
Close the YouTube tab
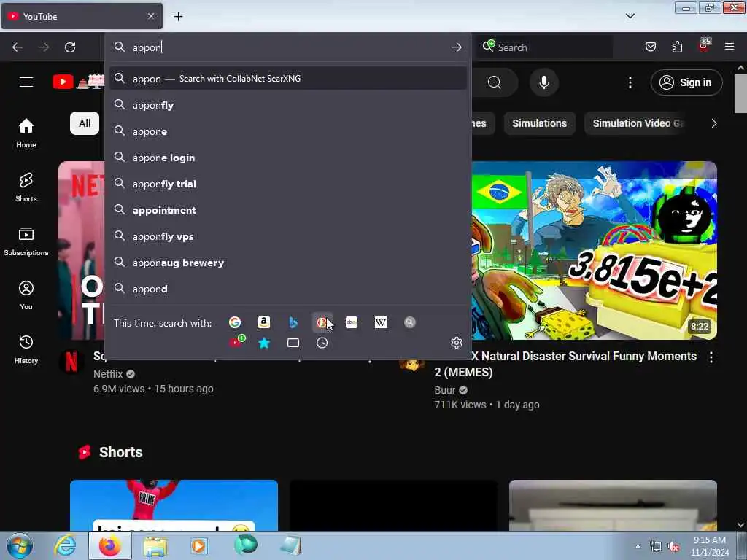pos(150,16)
